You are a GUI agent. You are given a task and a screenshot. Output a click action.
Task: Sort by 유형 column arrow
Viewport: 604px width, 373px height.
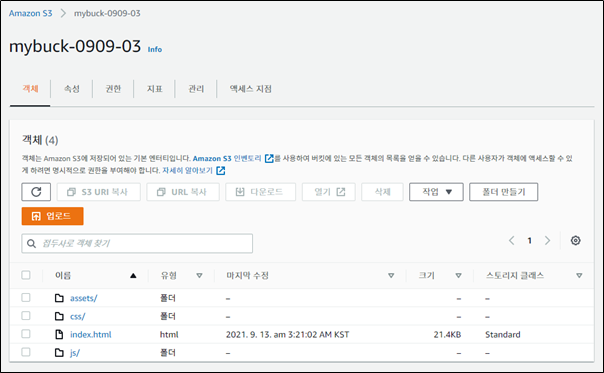click(x=199, y=276)
